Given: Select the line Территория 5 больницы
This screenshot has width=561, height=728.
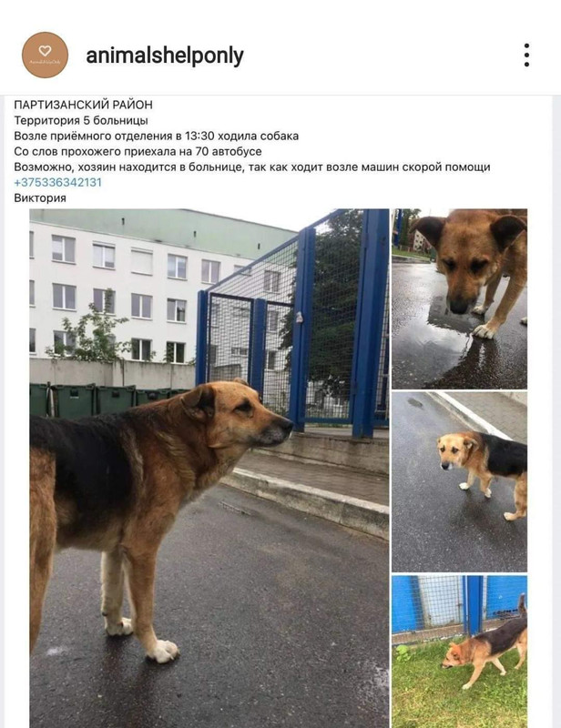Looking at the screenshot, I should (81, 120).
